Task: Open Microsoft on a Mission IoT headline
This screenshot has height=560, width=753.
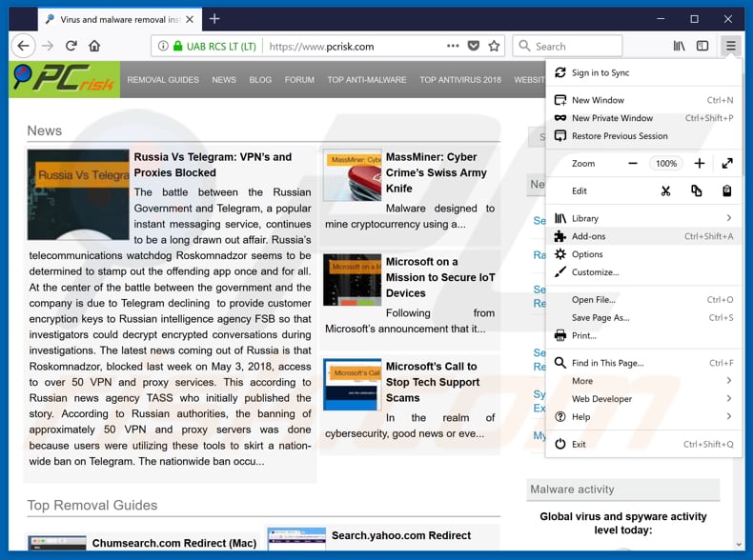Action: pyautogui.click(x=440, y=277)
